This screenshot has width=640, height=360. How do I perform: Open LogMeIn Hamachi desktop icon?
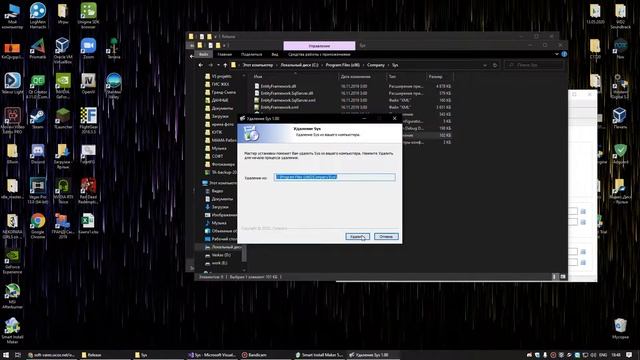pos(38,16)
